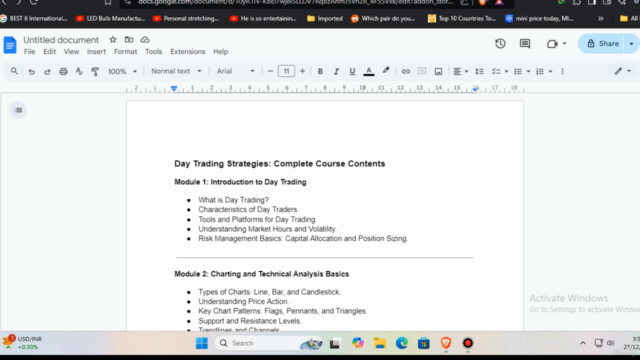Open the comments panel icon

[x=524, y=44]
